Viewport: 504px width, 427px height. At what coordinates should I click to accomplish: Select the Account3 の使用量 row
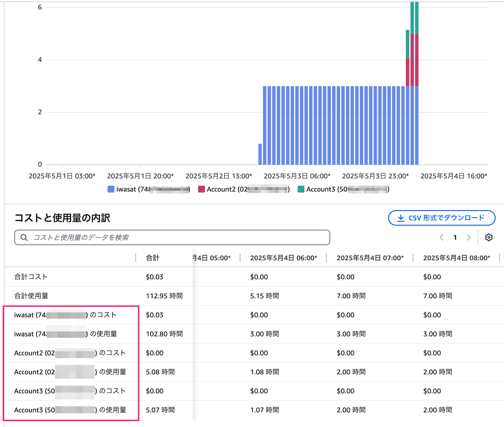[x=70, y=410]
